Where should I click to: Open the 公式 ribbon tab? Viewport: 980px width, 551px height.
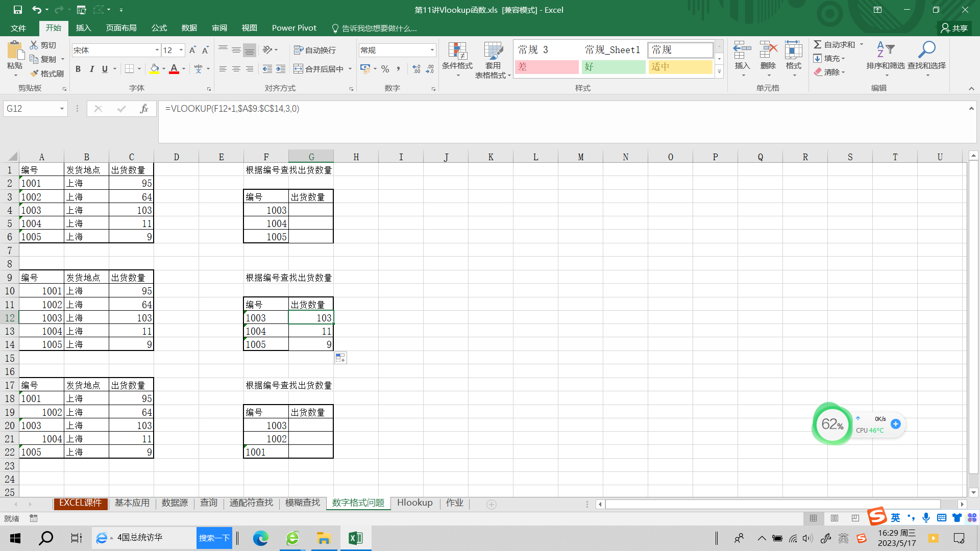point(159,28)
